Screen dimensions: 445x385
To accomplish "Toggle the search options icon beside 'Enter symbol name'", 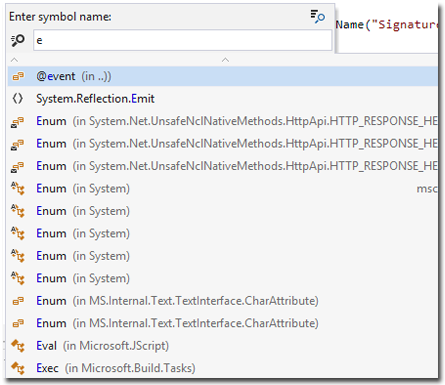I will tap(317, 16).
